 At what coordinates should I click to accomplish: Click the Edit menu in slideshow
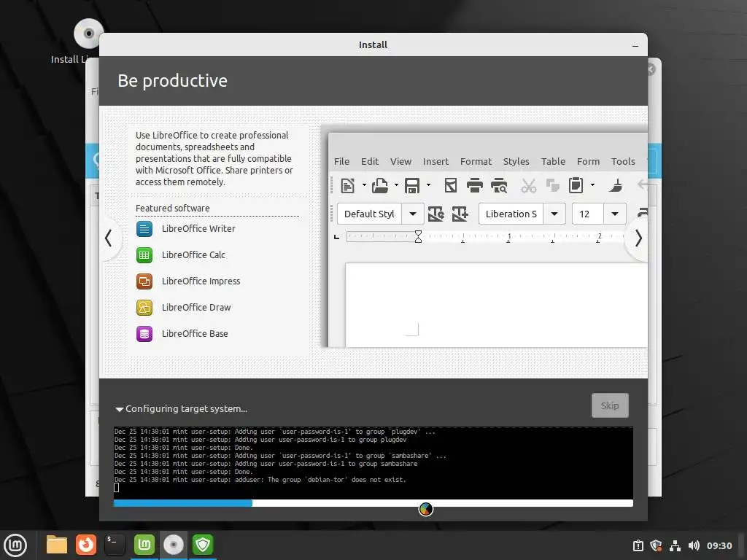370,161
